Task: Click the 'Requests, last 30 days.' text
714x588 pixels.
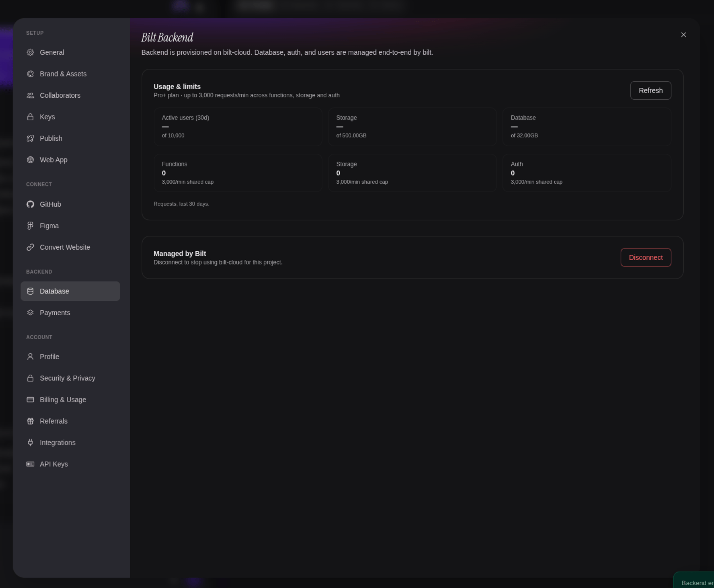Action: coord(181,204)
